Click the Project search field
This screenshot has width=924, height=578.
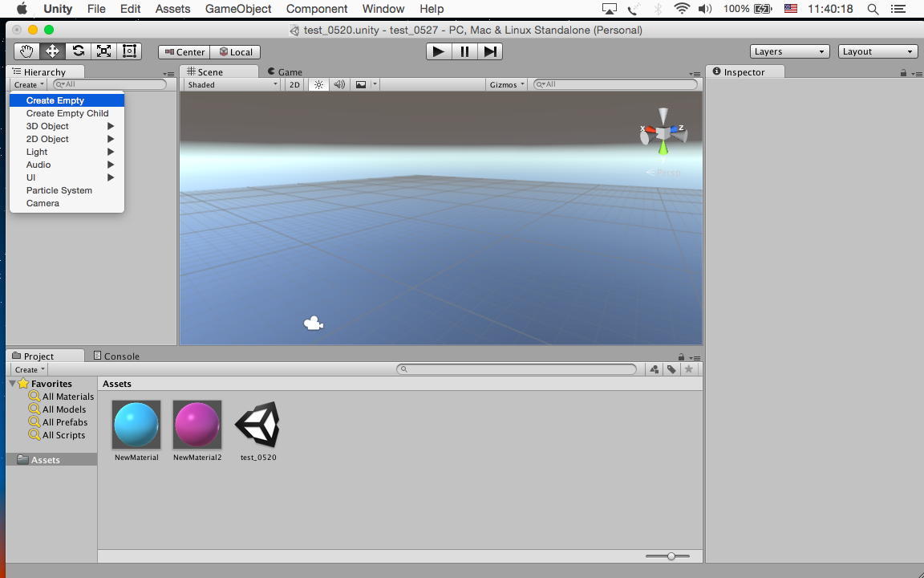tap(517, 369)
